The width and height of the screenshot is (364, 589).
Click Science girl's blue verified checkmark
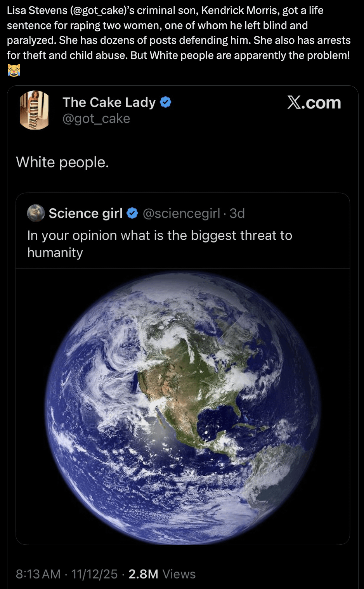coord(132,213)
